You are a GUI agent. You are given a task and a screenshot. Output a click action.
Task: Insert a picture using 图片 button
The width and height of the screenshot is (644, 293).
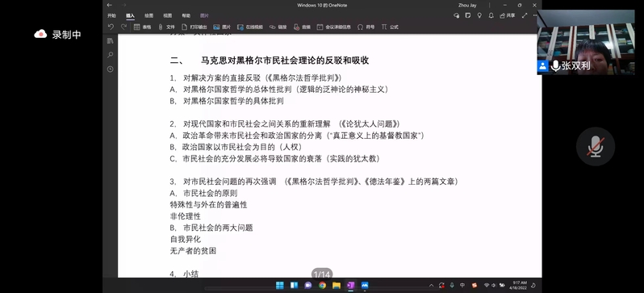222,27
